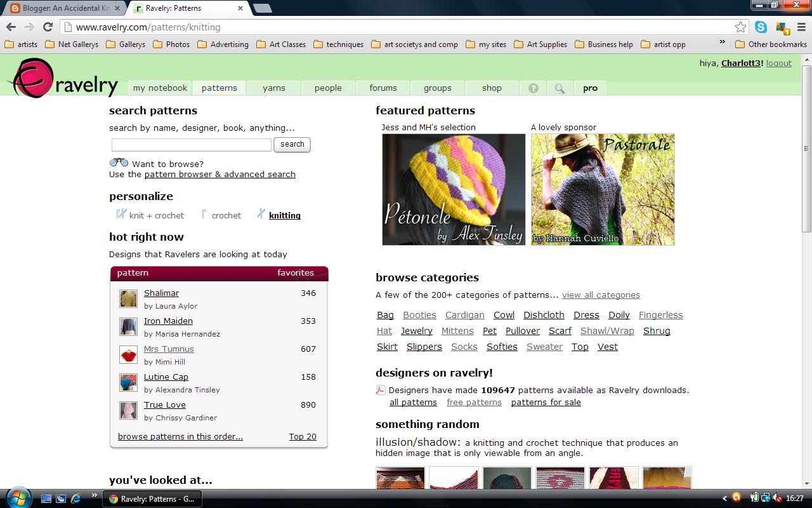The width and height of the screenshot is (812, 508).
Task: Open the pro tab
Action: (x=590, y=88)
